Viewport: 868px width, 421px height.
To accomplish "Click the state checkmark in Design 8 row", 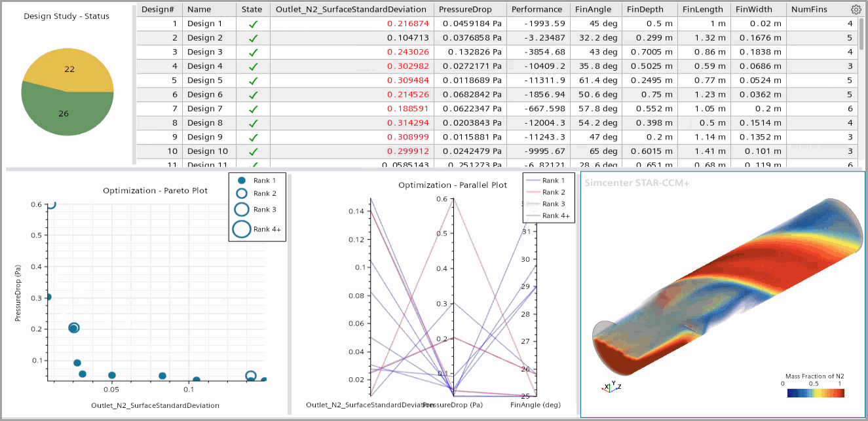I will (x=254, y=123).
